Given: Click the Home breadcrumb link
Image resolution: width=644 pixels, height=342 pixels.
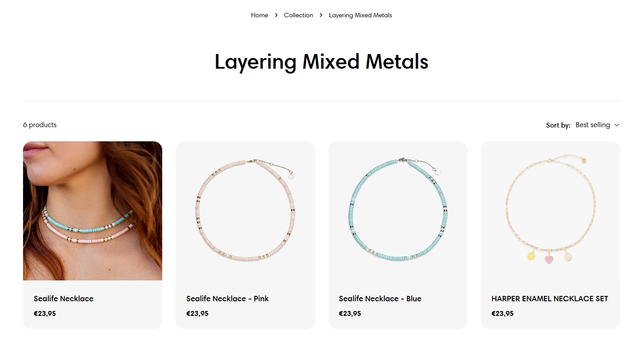Looking at the screenshot, I should (x=259, y=15).
